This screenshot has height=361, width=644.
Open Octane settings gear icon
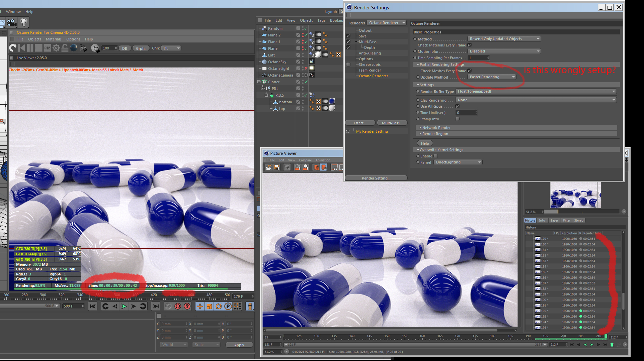click(x=56, y=48)
